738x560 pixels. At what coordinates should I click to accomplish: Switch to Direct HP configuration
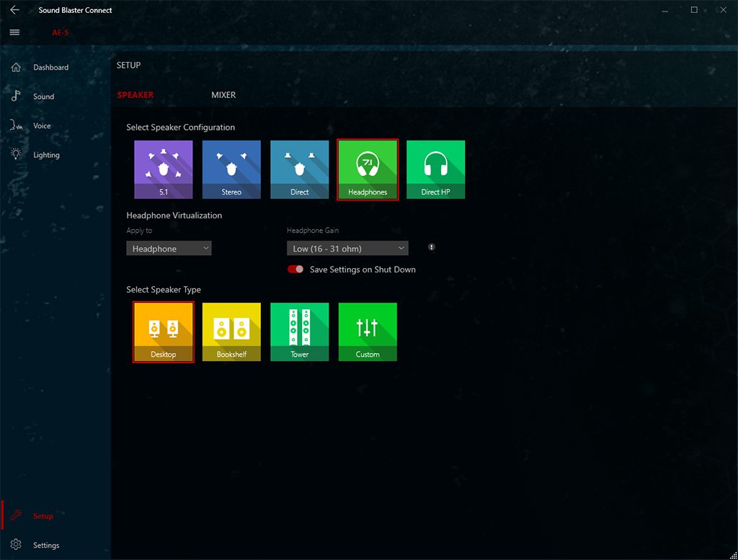(x=435, y=169)
